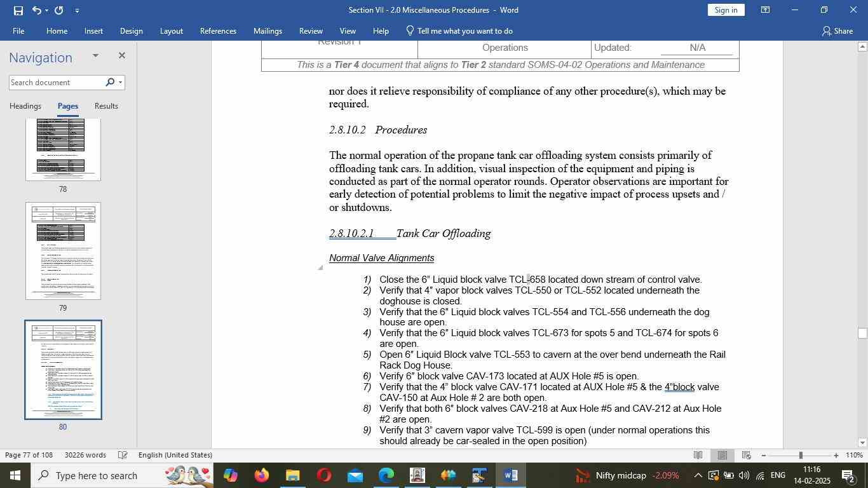The height and width of the screenshot is (488, 868).
Task: Click the magnifier search icon in Navigation
Action: 110,82
